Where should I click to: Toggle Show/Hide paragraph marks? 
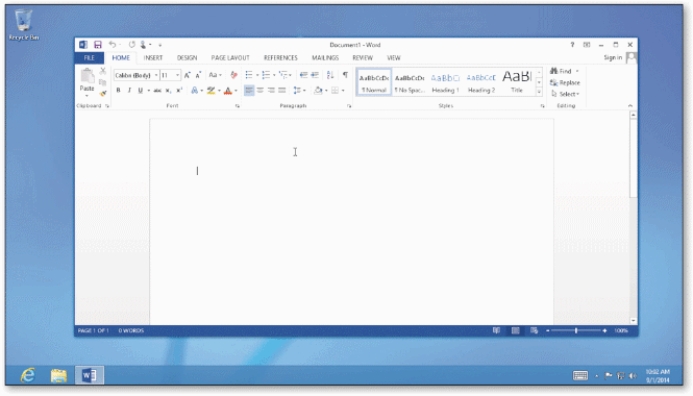345,75
